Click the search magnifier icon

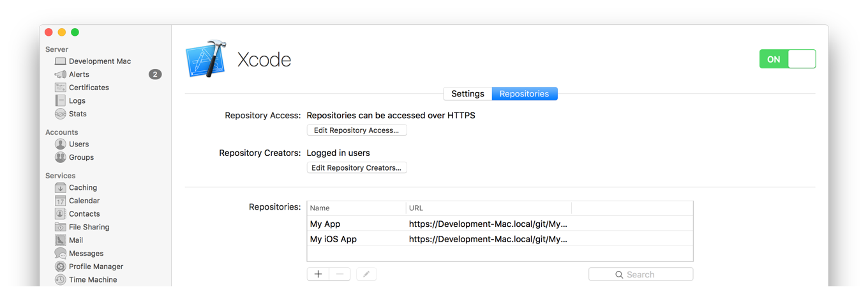point(619,275)
